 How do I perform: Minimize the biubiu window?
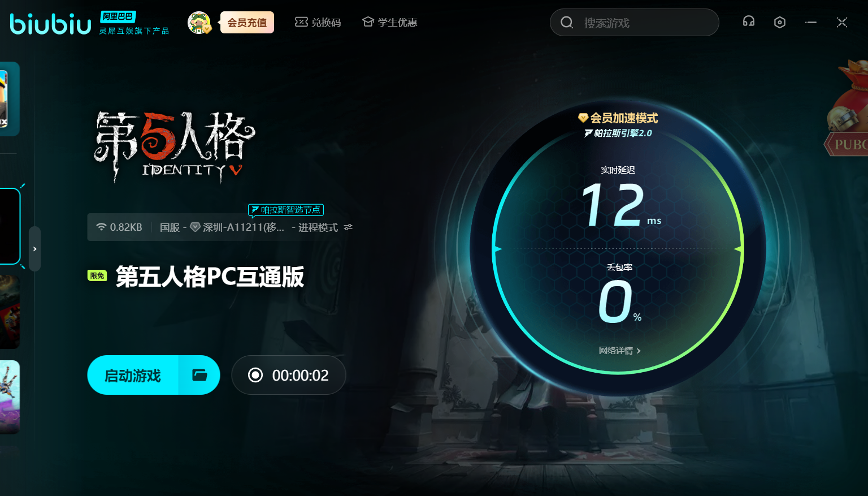811,22
